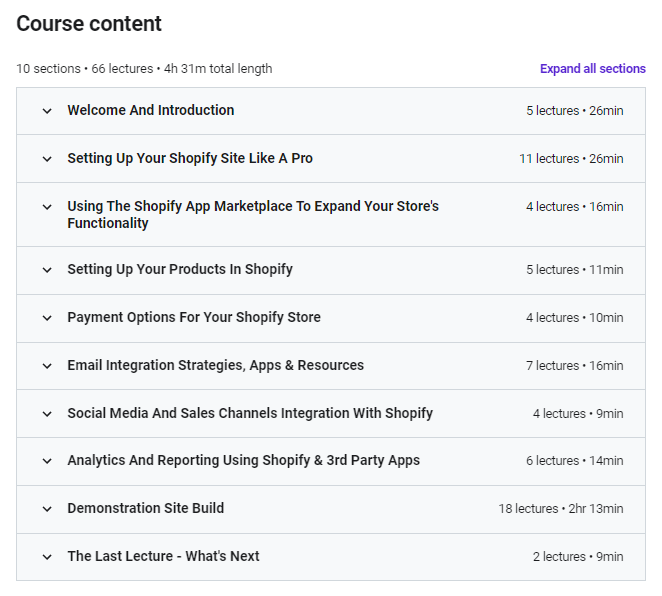Open Using The Shopify App Marketplace section title
This screenshot has height=596, width=662.
pyautogui.click(x=253, y=214)
